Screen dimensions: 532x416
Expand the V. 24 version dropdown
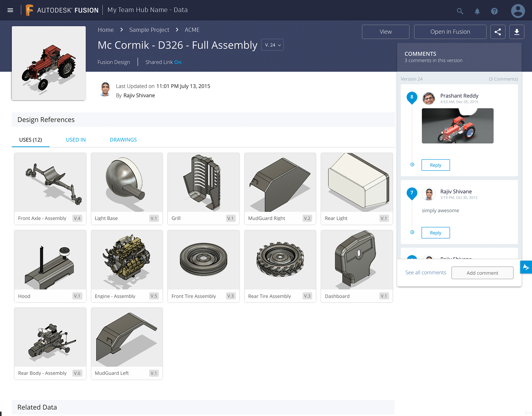pos(272,45)
